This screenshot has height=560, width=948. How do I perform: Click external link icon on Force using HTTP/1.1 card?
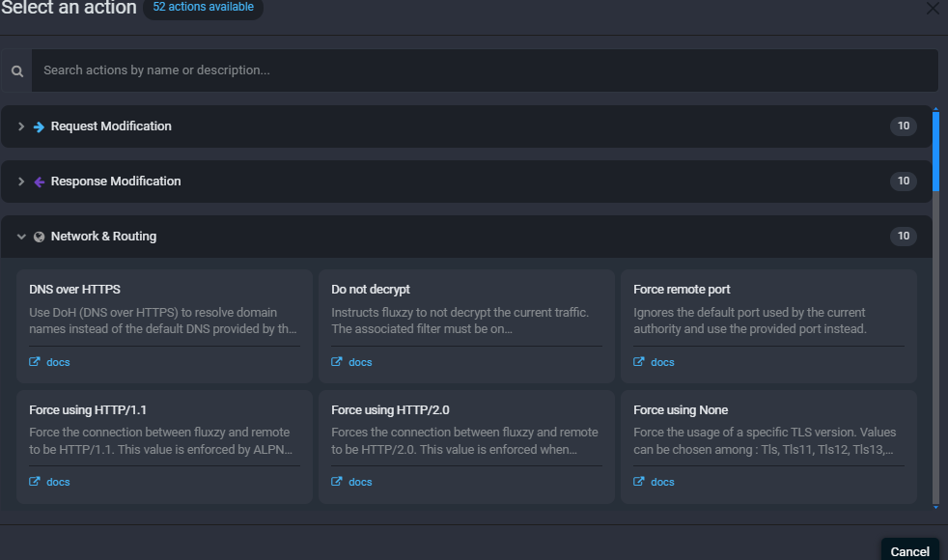35,482
